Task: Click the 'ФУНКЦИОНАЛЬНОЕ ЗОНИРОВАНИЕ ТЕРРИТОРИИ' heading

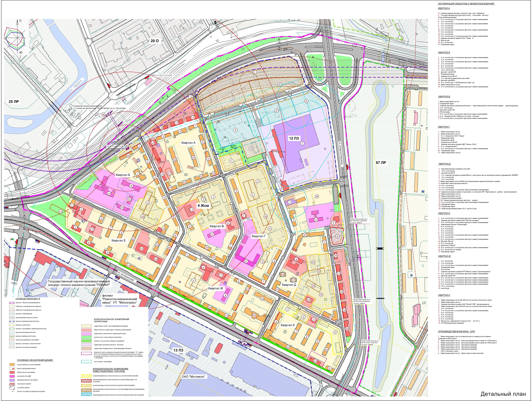Action: (112, 320)
